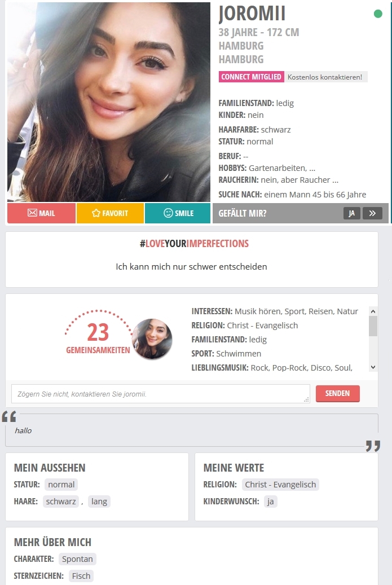The image size is (392, 585).
Task: Click the green online status dot
Action: [378, 14]
